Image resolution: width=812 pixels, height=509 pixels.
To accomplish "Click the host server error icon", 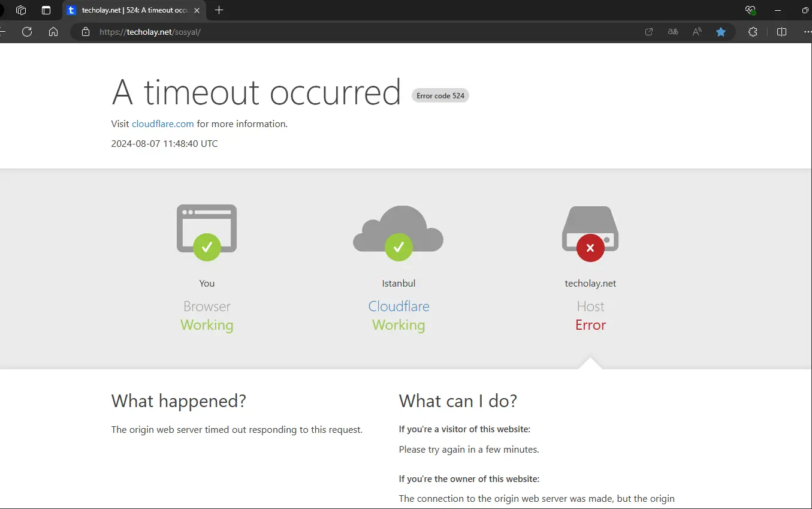I will click(x=590, y=233).
